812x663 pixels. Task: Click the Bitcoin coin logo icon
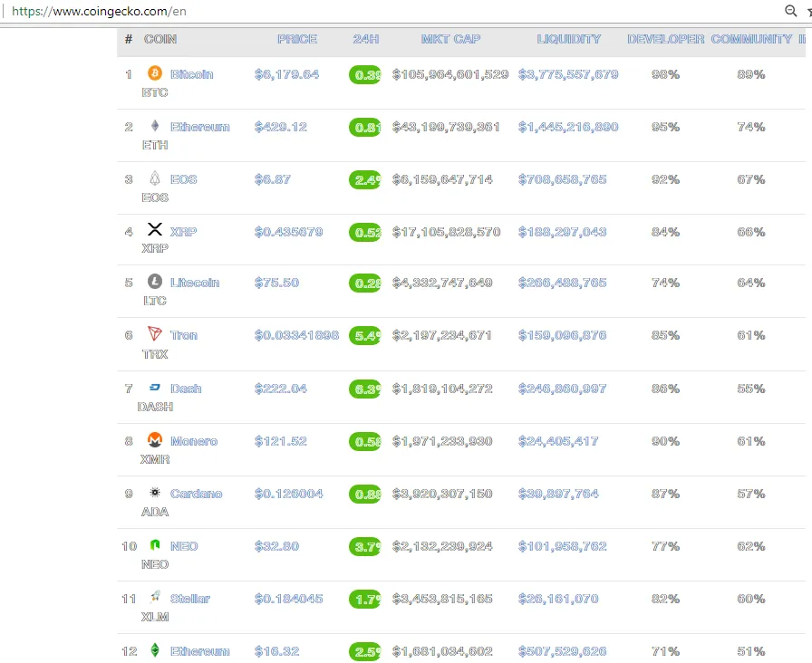point(155,73)
